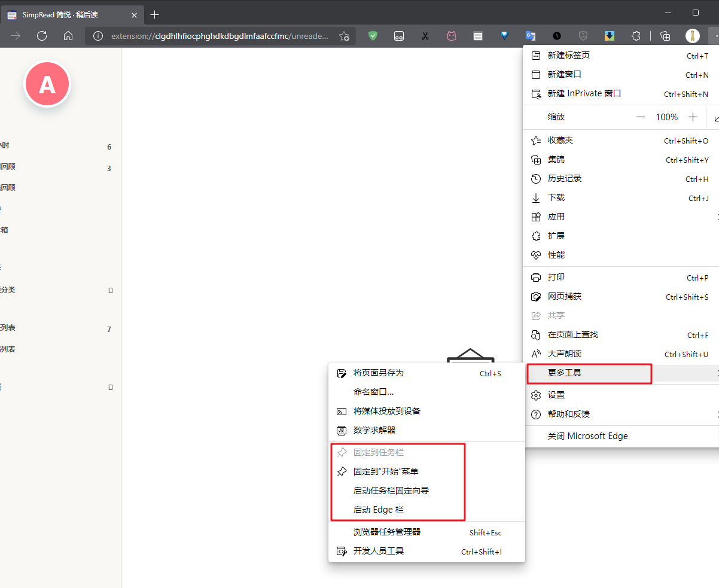Decrease zoom with the minus button
The height and width of the screenshot is (588, 719).
pyautogui.click(x=641, y=117)
